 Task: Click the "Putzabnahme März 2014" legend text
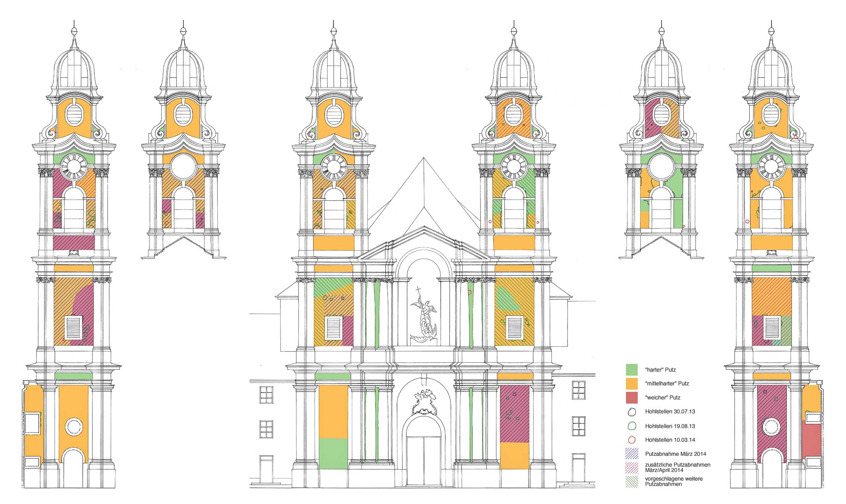(675, 454)
